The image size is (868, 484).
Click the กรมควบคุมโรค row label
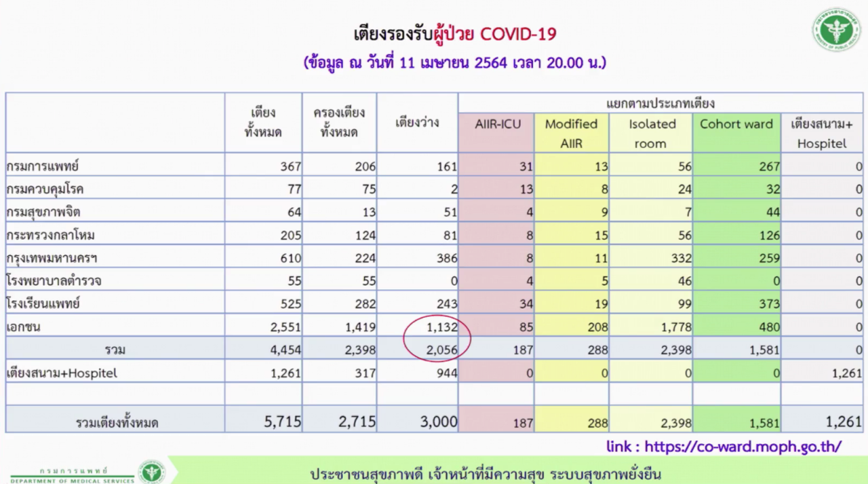click(x=45, y=189)
